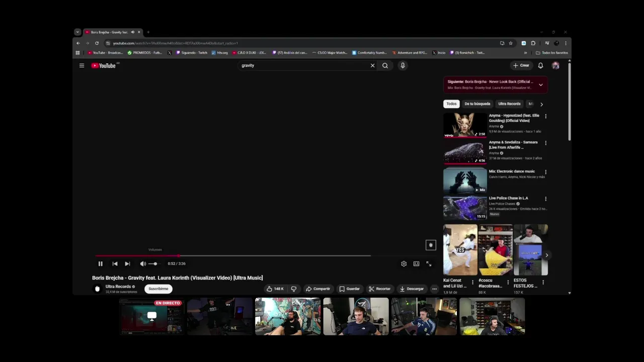Open browser extensions puzzle icon
The height and width of the screenshot is (362, 644).
[x=533, y=43]
